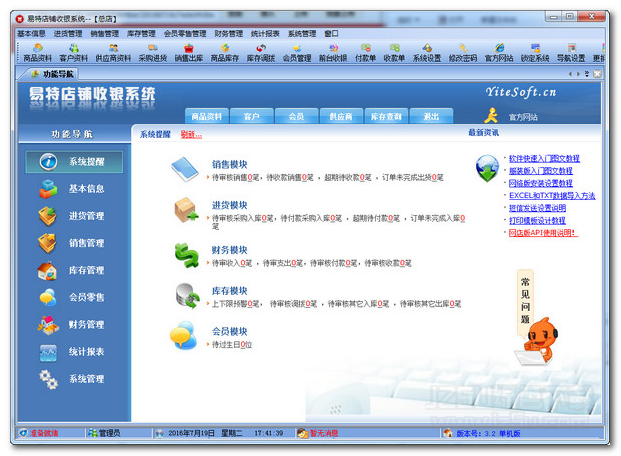Click 供应商 header tab button
621x456 pixels.
tap(341, 116)
